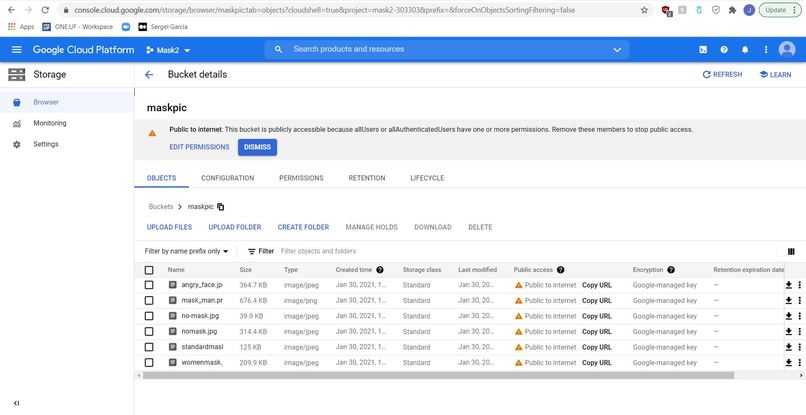Screen dimensions: 806x415
Task: Open Filter by name prefix only dropdown
Action: [187, 251]
